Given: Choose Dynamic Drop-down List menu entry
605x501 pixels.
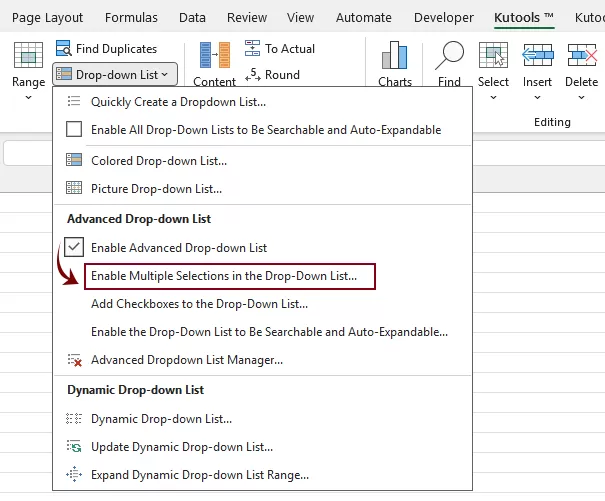Looking at the screenshot, I should pyautogui.click(x=262, y=418).
